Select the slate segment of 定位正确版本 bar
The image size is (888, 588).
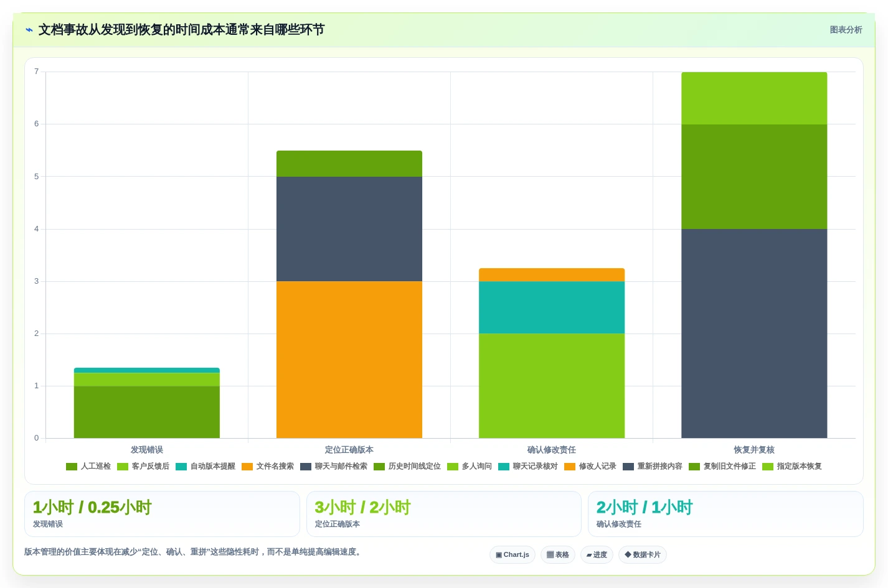[x=349, y=229]
